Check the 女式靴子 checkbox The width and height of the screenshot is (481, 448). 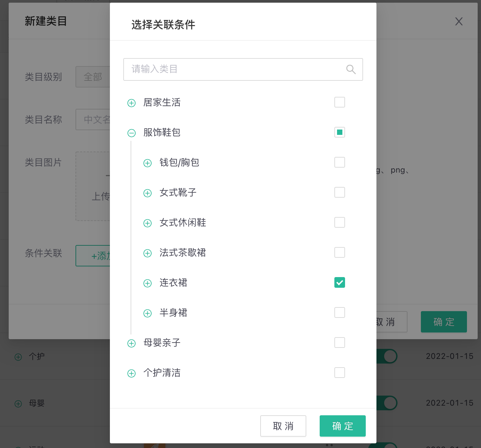[340, 192]
